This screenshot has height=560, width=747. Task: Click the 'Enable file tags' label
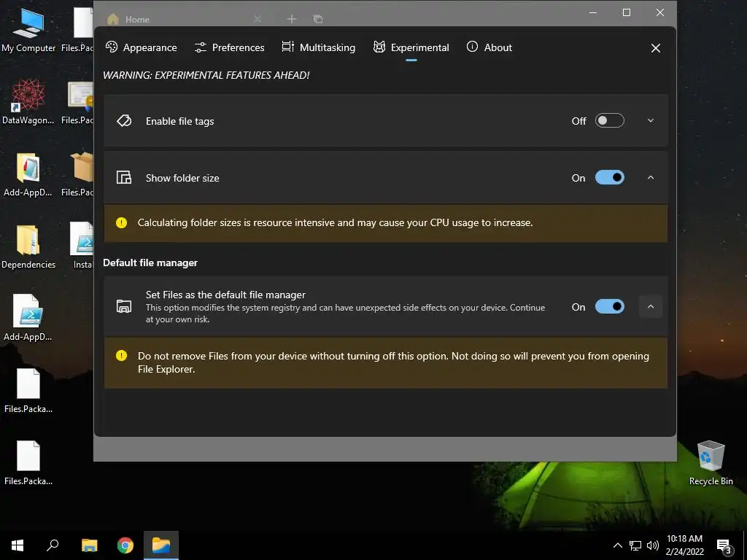tap(179, 122)
